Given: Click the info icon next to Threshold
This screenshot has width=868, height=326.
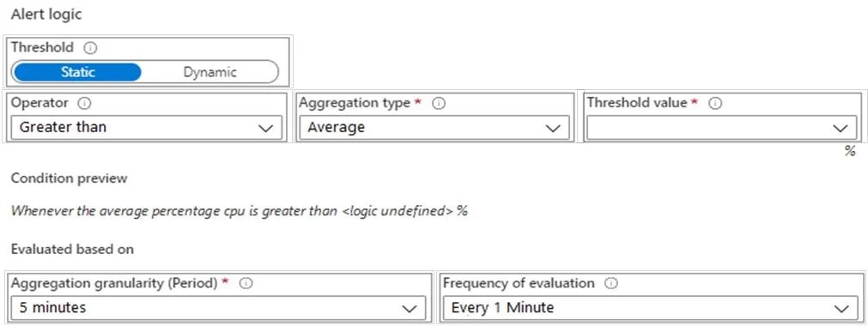Looking at the screenshot, I should pyautogui.click(x=92, y=48).
